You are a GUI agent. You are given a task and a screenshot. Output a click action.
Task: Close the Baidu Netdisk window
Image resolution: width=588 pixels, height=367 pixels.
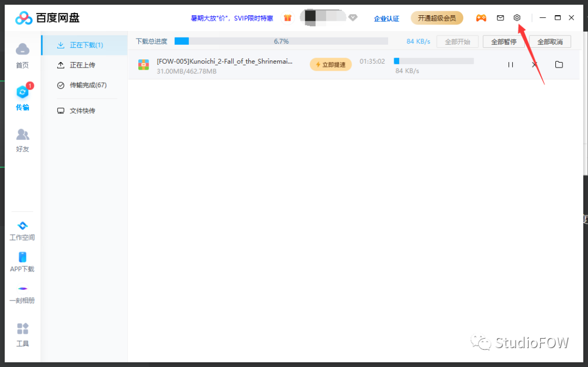point(572,17)
